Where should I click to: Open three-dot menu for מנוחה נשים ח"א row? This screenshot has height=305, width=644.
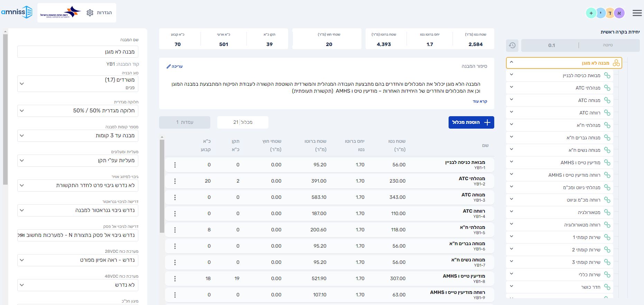[x=175, y=262]
